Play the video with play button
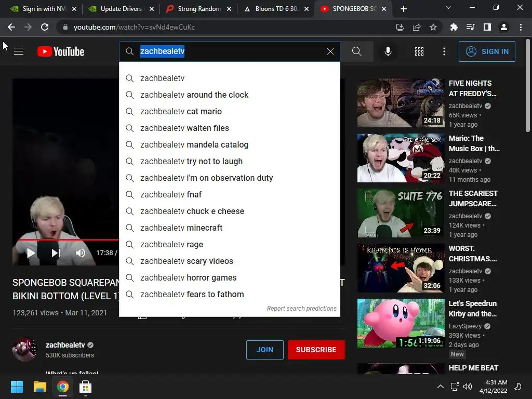532x399 pixels. [31, 253]
